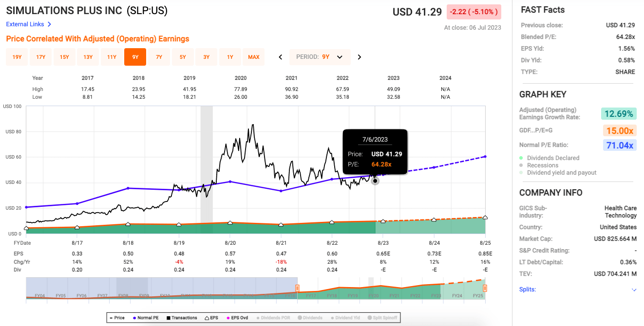The height and width of the screenshot is (326, 644).
Task: Switch to the MAX period view
Action: point(253,56)
